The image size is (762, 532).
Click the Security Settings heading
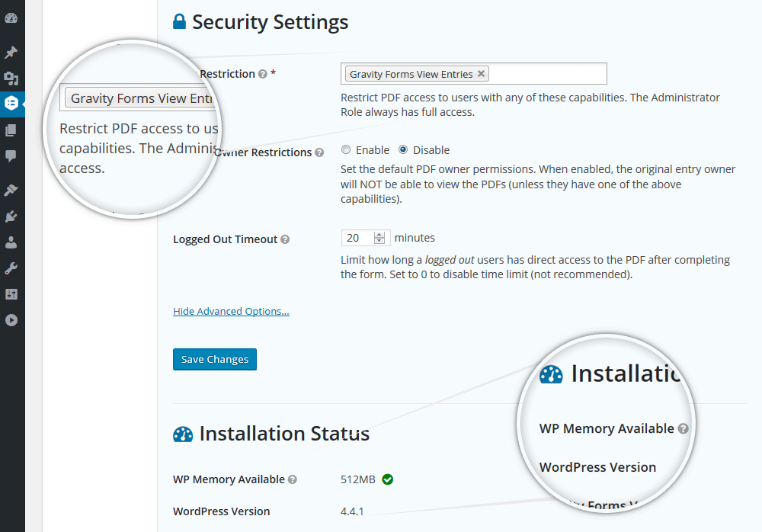pos(271,22)
